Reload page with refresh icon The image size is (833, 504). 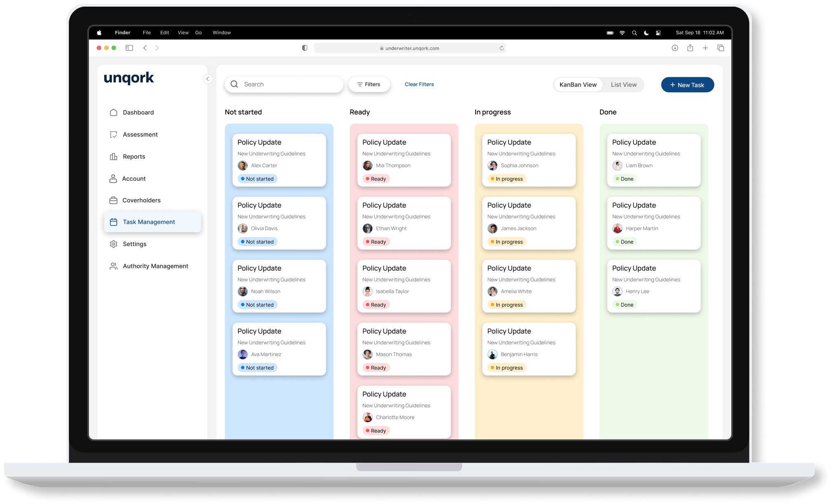(502, 48)
